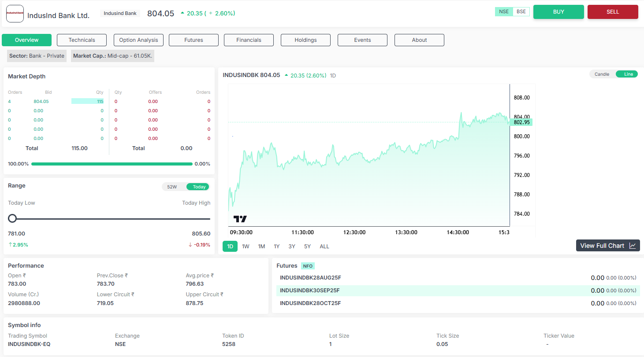The width and height of the screenshot is (644, 357).
Task: Switch chart to Candle view
Action: 602,74
